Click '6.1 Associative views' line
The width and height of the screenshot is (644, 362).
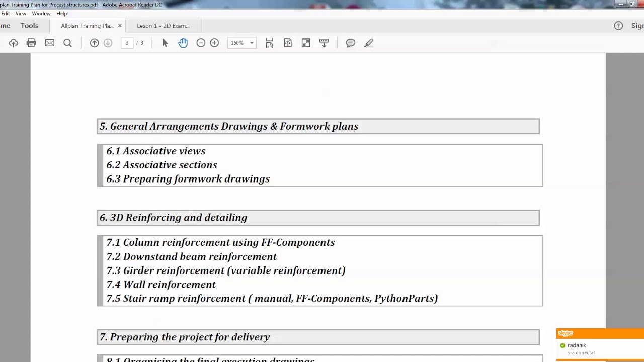point(156,151)
